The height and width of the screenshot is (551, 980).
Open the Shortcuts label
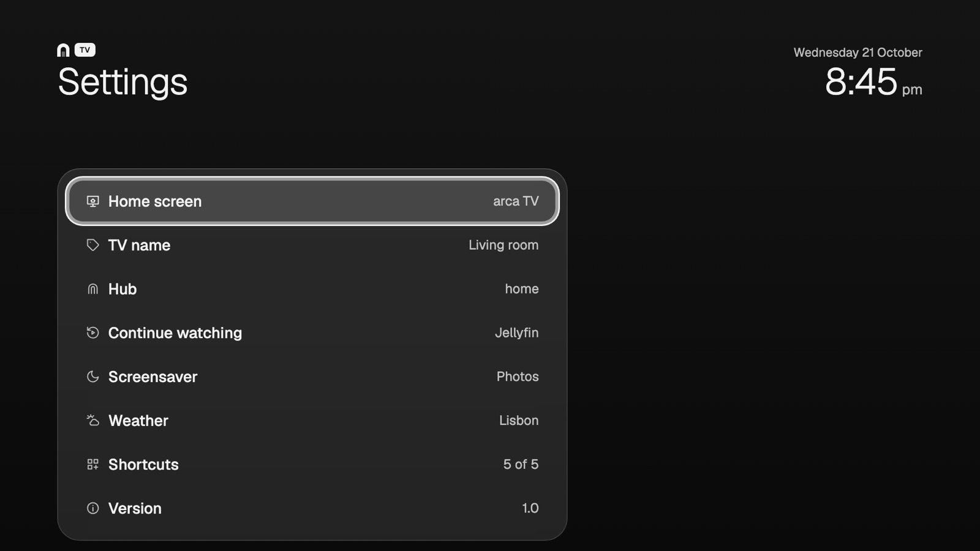[x=143, y=465]
